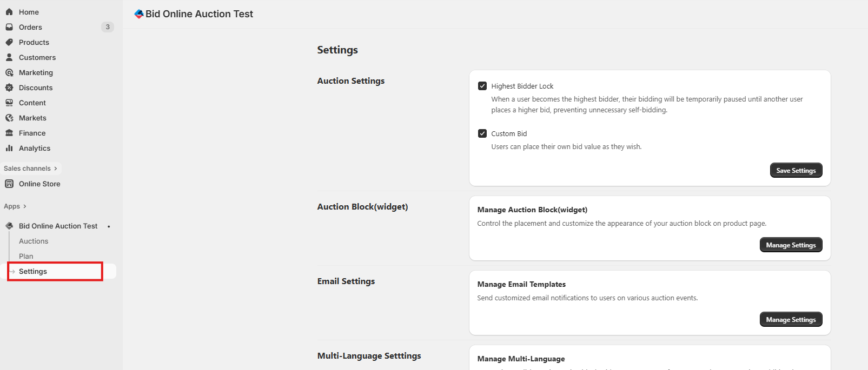Uncheck the Highest Bidder Lock checkbox
Screen dimensions: 868x370
coord(482,86)
